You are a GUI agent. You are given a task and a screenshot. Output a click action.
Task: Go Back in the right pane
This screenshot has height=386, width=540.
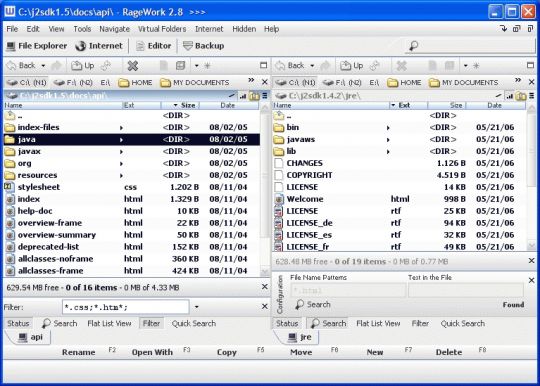290,65
